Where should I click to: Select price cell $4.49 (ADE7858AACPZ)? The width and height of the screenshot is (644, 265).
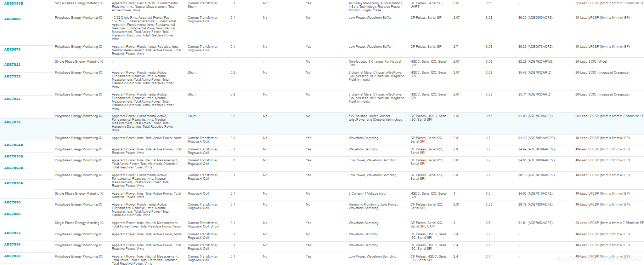[536, 149]
